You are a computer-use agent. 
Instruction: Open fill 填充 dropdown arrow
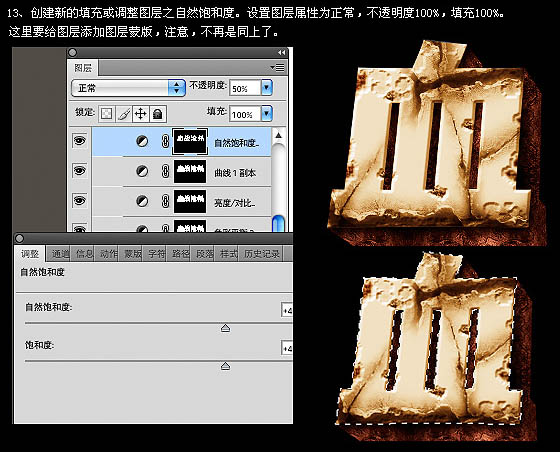click(x=267, y=114)
